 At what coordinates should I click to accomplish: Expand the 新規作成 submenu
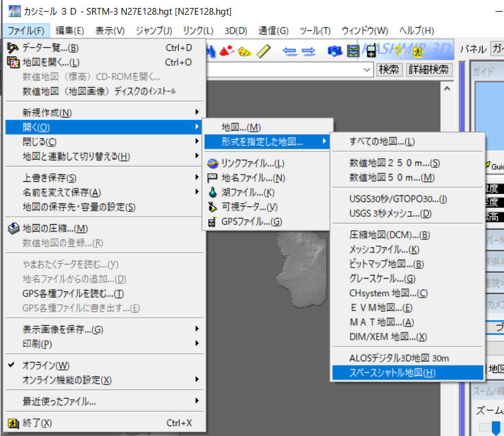[x=47, y=113]
